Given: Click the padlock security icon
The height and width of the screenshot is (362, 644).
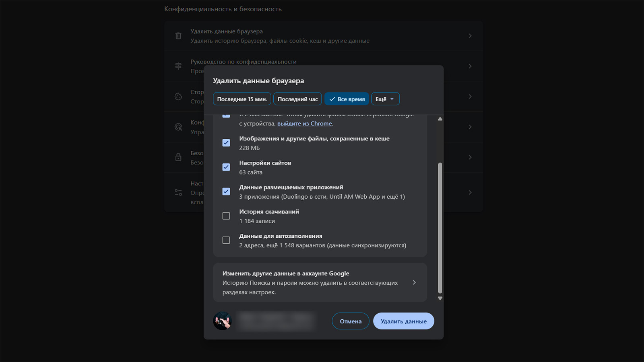Looking at the screenshot, I should [x=178, y=157].
